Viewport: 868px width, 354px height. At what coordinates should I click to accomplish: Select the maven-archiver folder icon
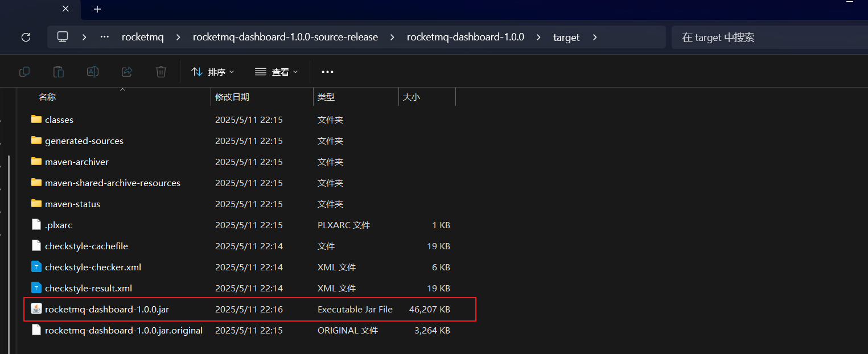pos(36,162)
